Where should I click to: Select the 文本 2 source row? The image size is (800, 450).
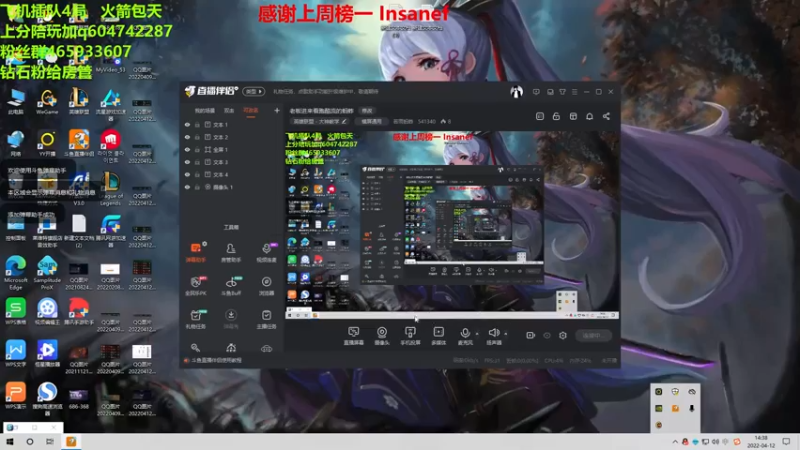[231, 137]
